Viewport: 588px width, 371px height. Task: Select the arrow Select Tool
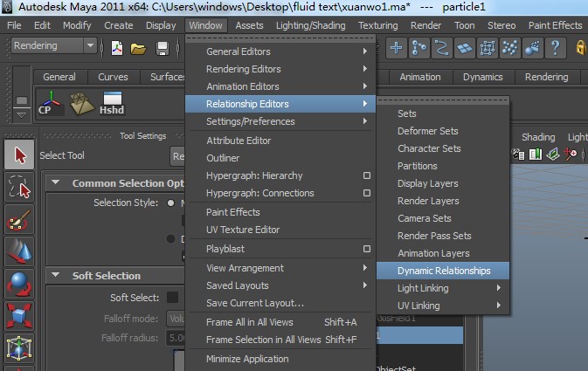point(19,155)
